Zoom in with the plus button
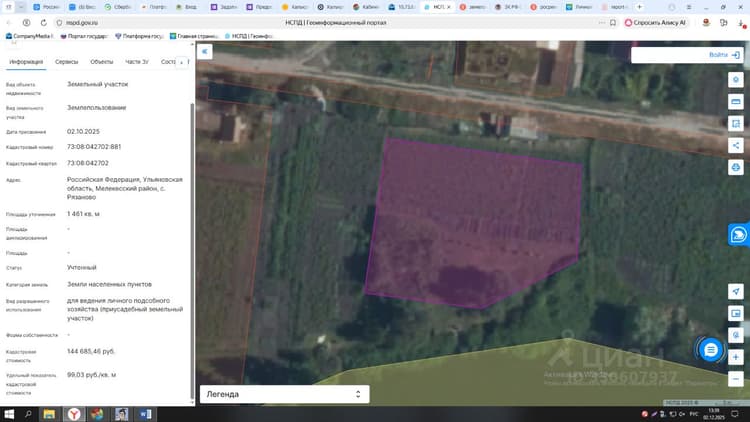 tap(736, 357)
